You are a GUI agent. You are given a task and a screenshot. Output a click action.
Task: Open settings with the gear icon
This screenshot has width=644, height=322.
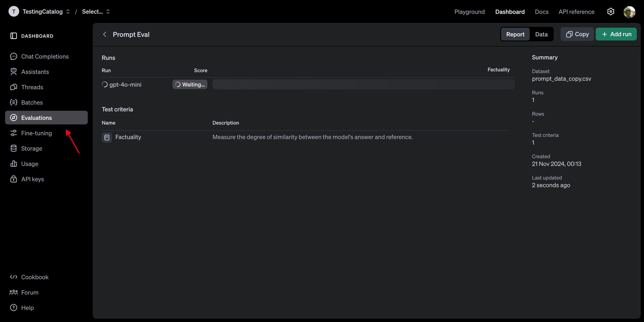[x=611, y=12]
